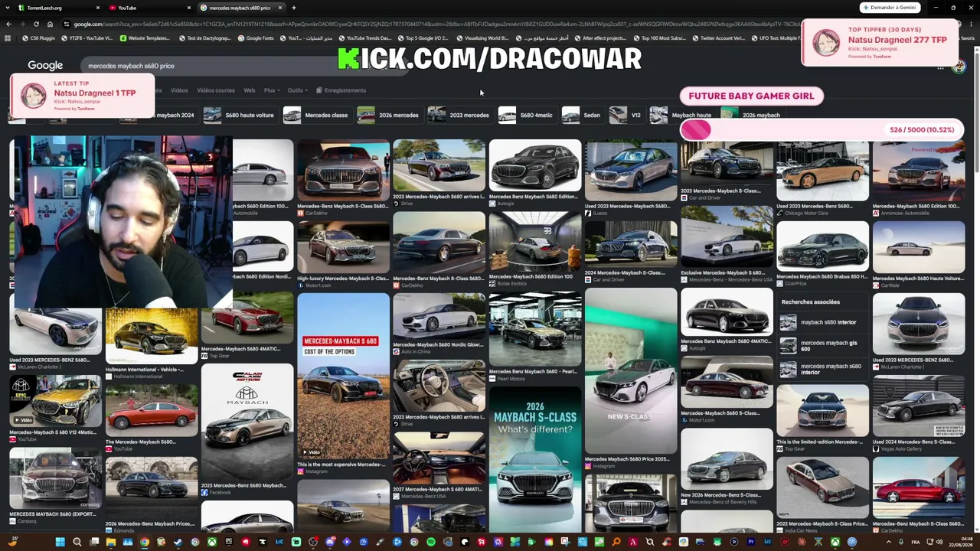Open Enregistrements saved items
The image size is (980, 551).
[x=341, y=90]
